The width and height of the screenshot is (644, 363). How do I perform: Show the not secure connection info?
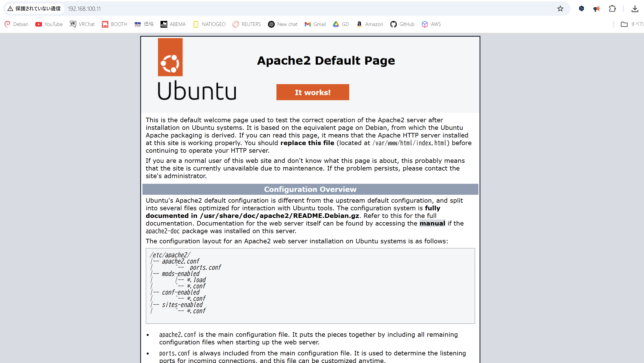tap(34, 9)
